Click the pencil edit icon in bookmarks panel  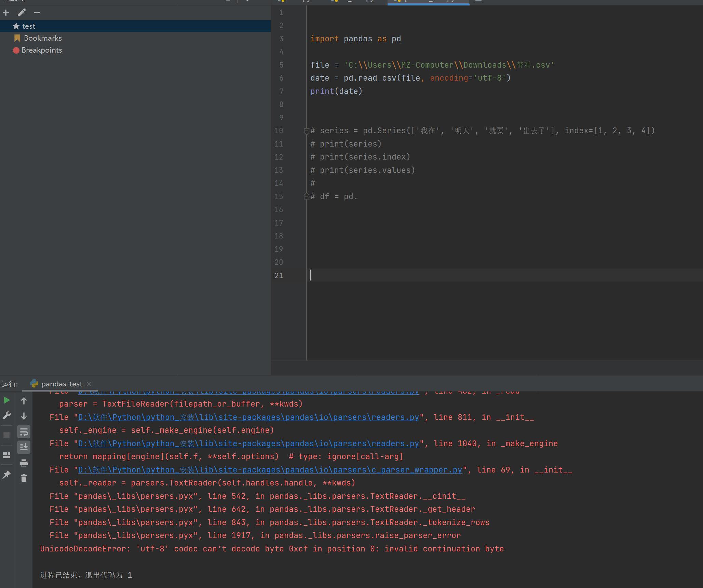click(x=22, y=13)
